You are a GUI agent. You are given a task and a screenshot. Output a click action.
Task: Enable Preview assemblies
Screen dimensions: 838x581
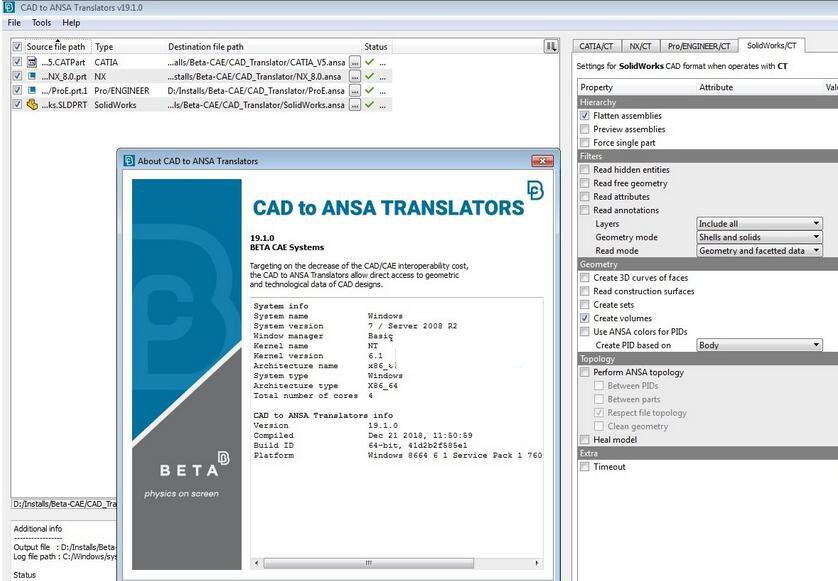click(x=585, y=129)
